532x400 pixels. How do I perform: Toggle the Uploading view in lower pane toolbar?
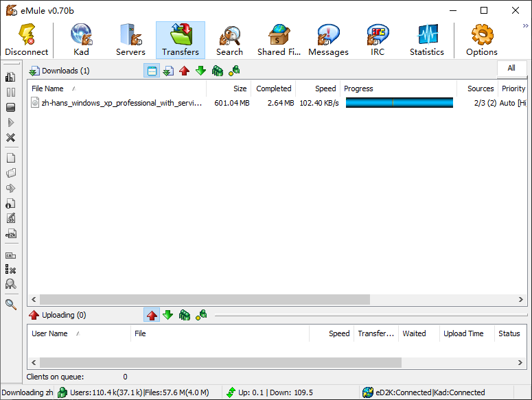tap(152, 315)
